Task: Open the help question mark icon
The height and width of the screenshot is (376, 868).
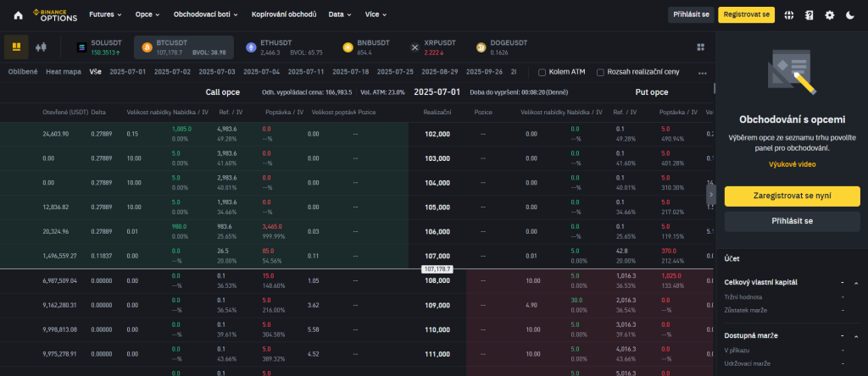Action: [x=810, y=15]
